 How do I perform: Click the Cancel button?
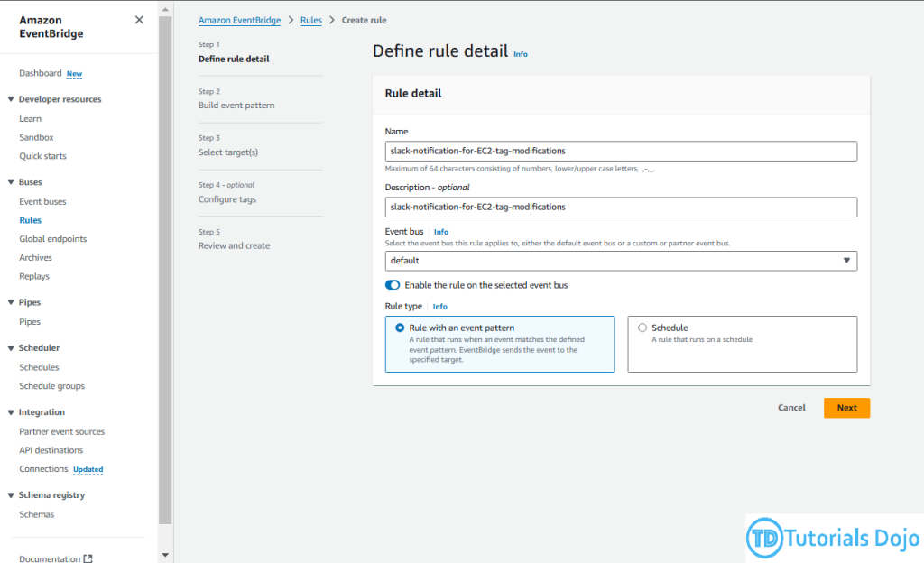pos(791,408)
